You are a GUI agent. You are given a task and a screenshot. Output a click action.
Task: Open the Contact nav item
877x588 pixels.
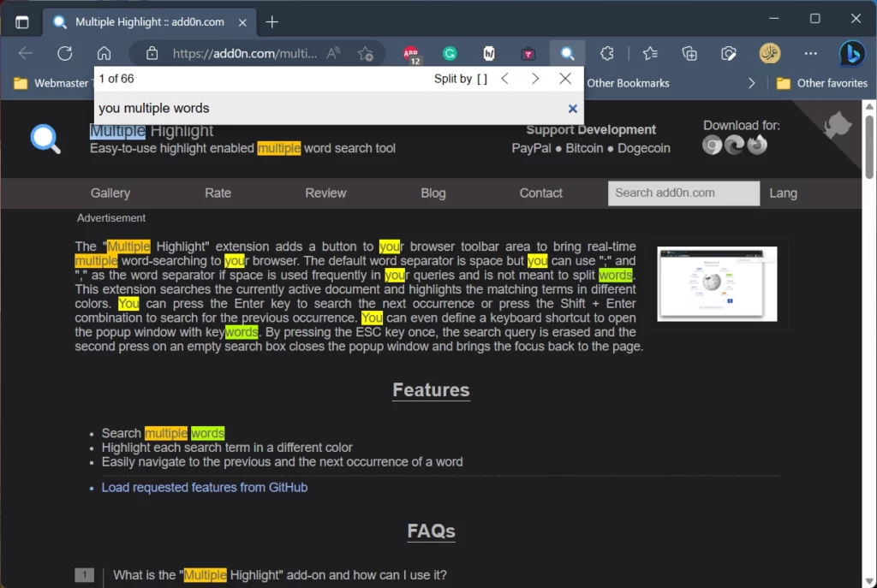(x=540, y=193)
